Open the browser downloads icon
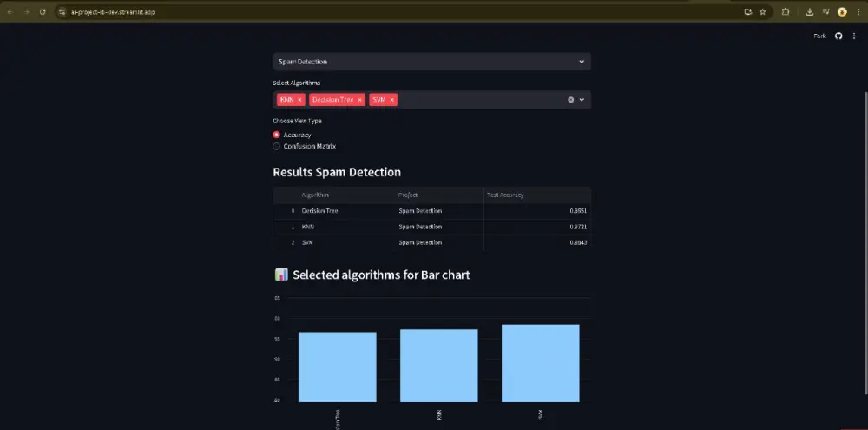The image size is (868, 430). [x=809, y=11]
